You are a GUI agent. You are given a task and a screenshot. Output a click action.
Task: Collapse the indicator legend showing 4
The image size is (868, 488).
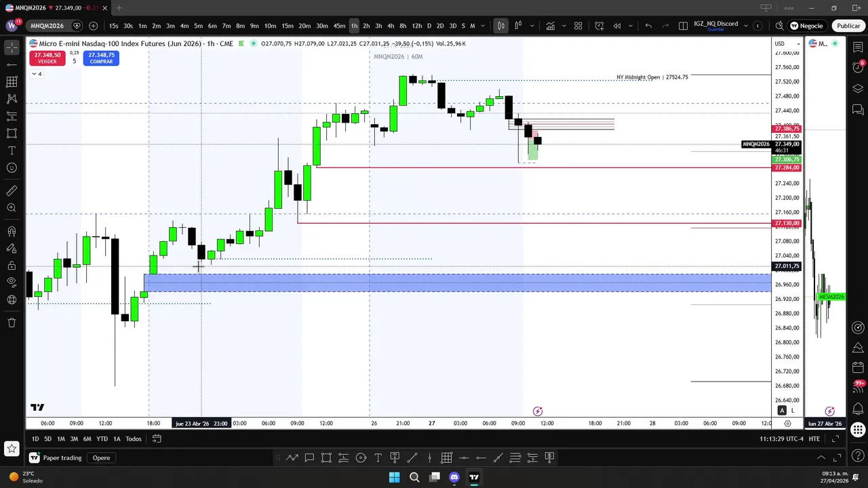click(36, 74)
